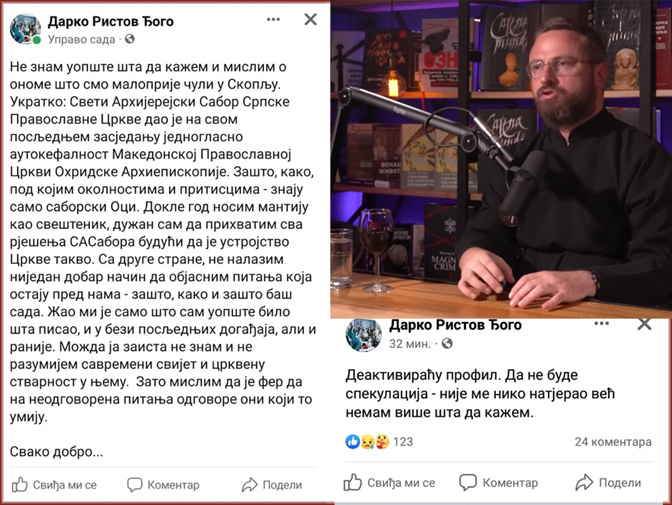Open Дарко Ристов Ђого avatar on left post
This screenshot has width=672, height=505.
pos(25,29)
